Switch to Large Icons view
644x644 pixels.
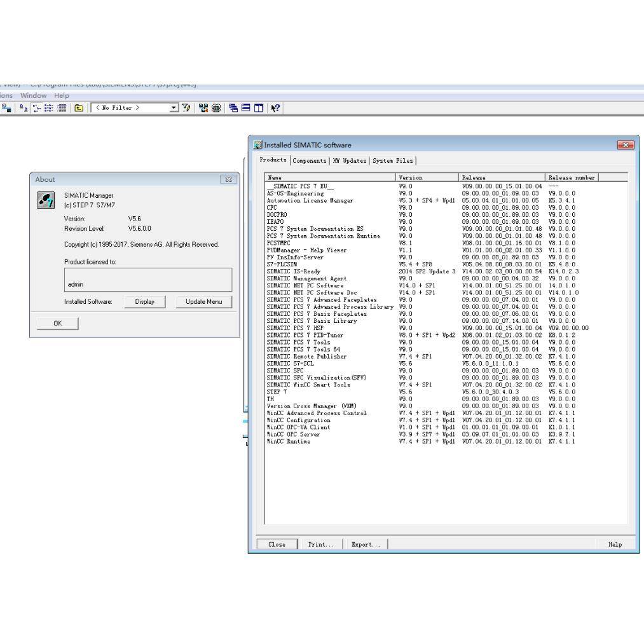24,108
